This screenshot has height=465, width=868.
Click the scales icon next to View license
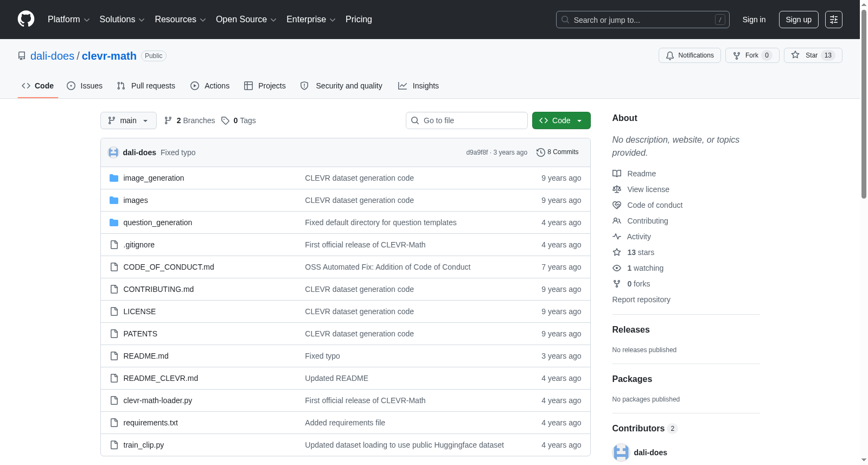tap(617, 189)
